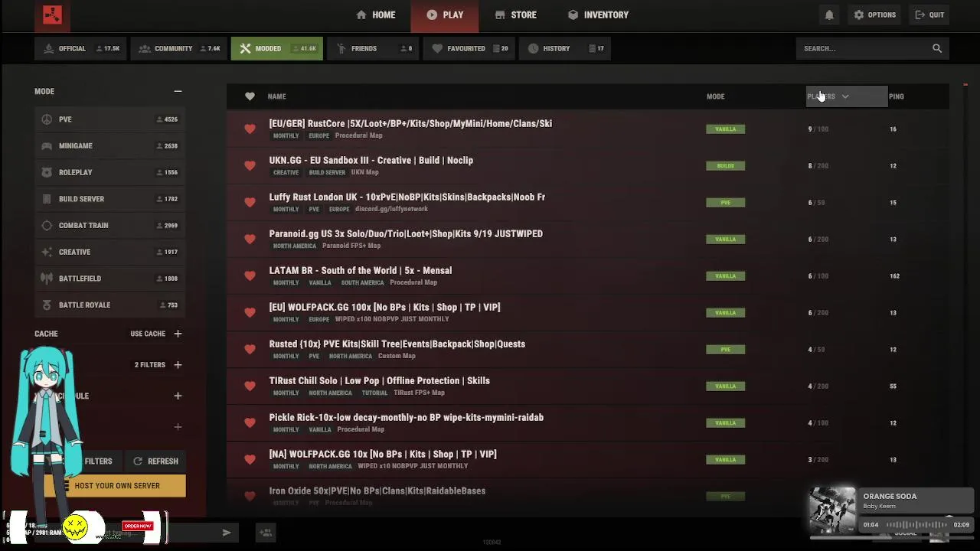Sort servers by Mode column
The height and width of the screenshot is (551, 980).
pos(715,96)
